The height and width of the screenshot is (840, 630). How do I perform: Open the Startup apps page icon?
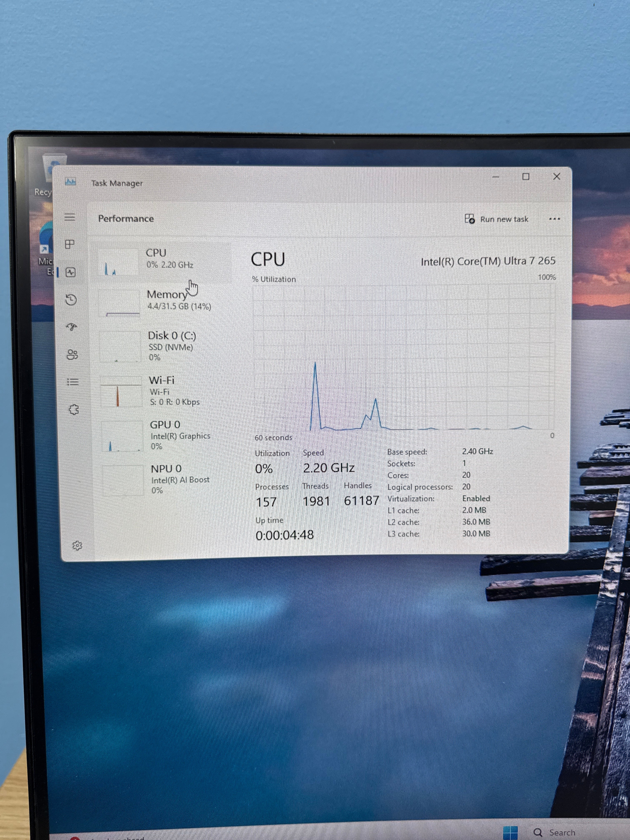click(72, 327)
